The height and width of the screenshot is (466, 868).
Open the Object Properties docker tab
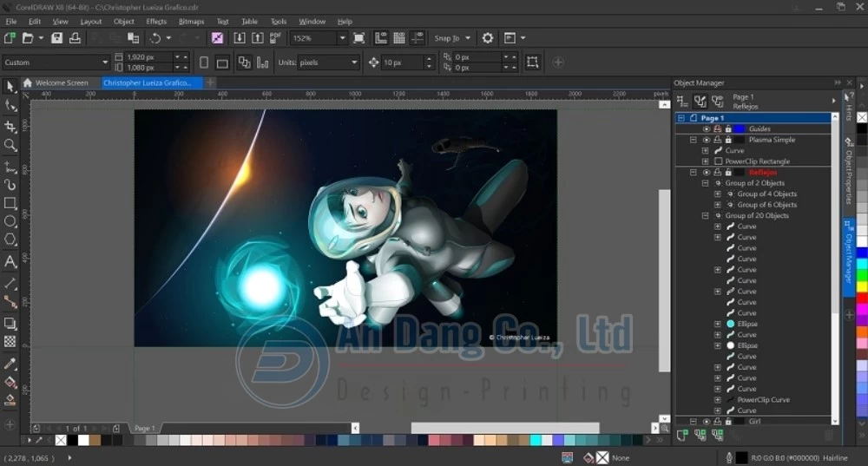849,172
